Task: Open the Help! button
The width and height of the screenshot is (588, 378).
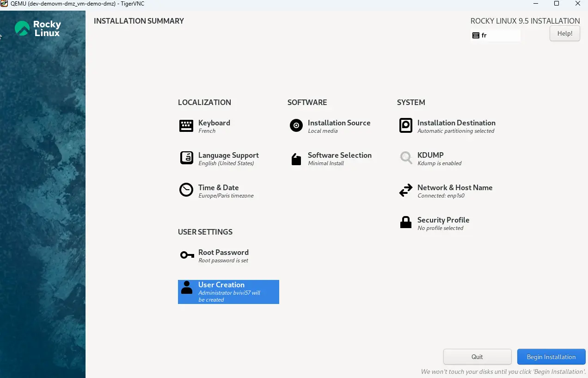Action: [x=564, y=33]
